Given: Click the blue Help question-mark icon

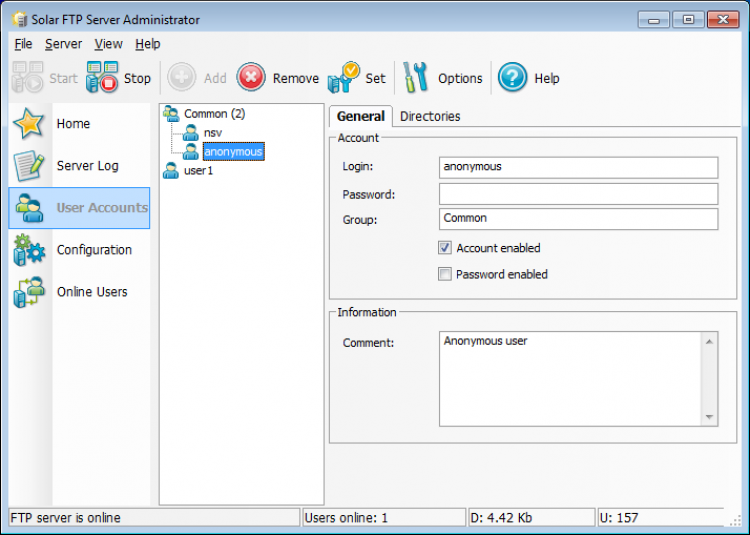Looking at the screenshot, I should click(512, 77).
